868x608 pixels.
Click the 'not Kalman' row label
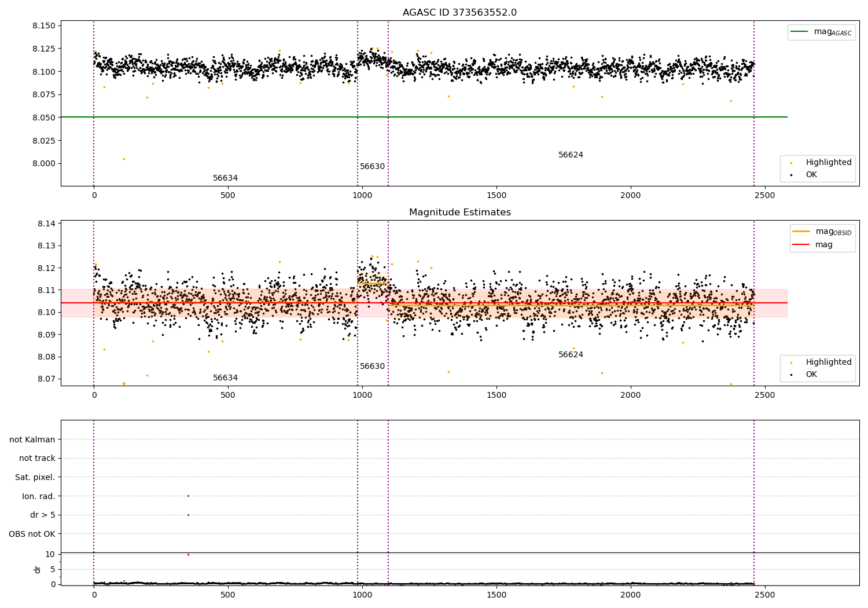point(32,439)
